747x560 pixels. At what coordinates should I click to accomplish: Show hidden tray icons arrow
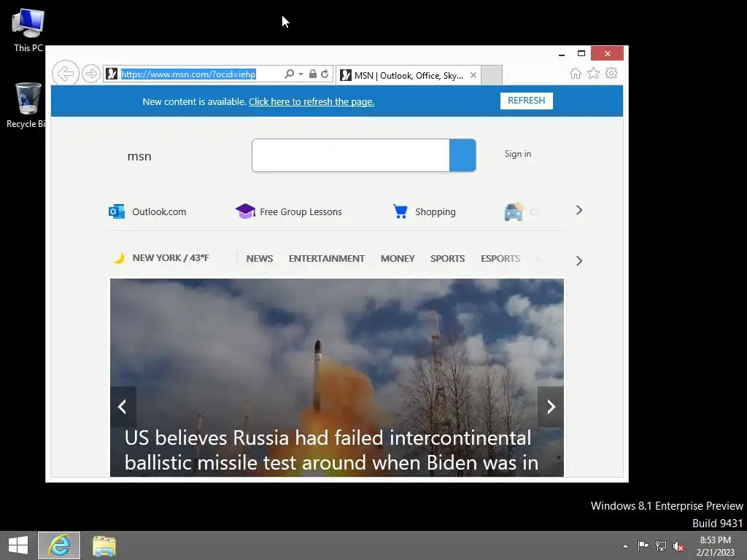[x=625, y=546]
